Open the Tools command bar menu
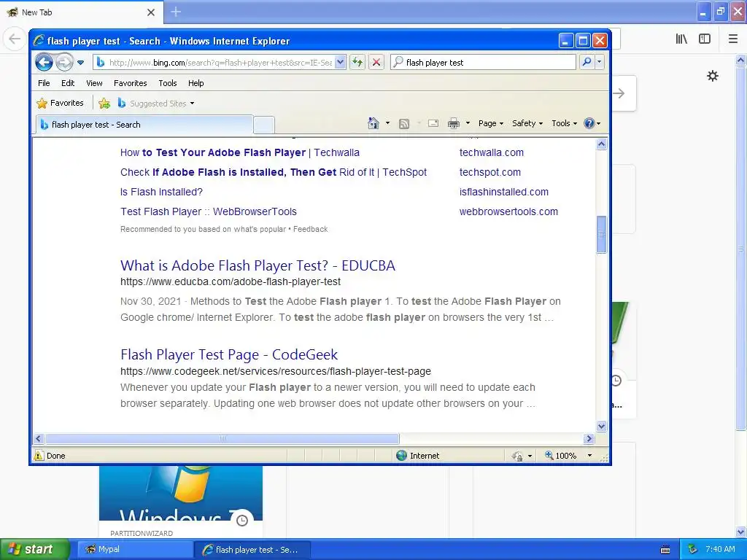The image size is (747, 560). pyautogui.click(x=564, y=123)
